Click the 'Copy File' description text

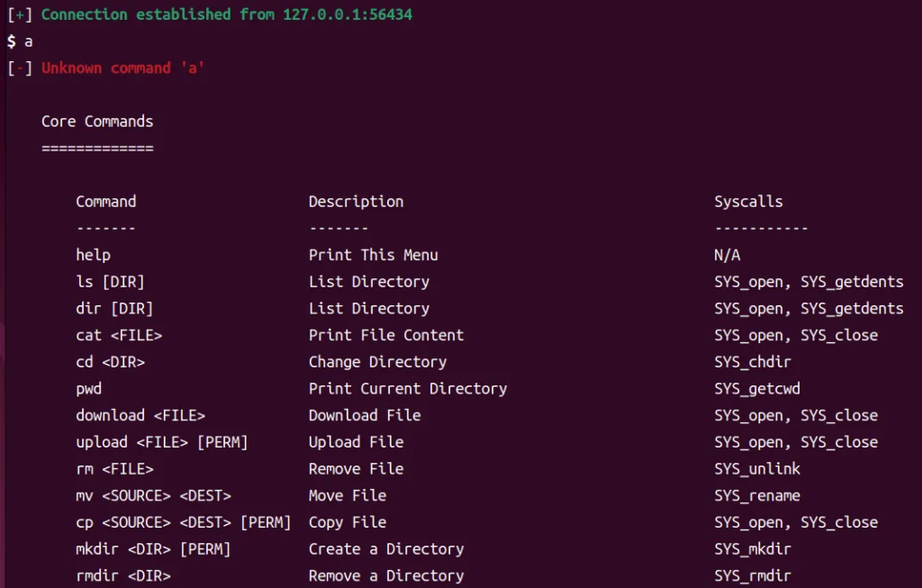(347, 522)
